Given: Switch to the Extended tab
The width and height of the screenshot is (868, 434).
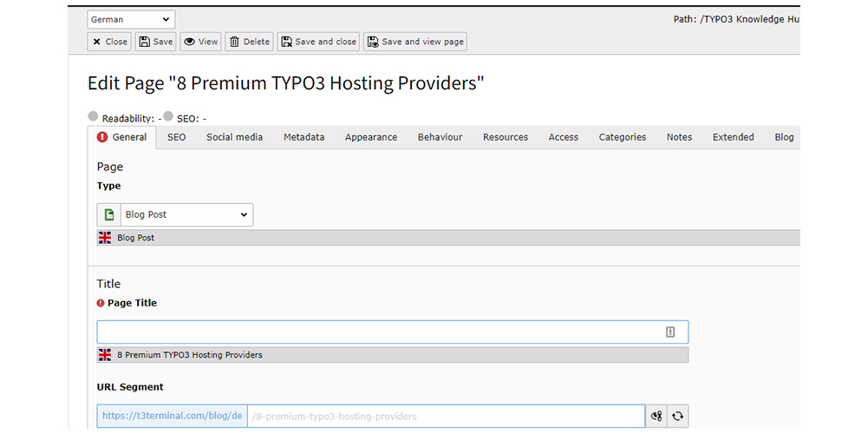Looking at the screenshot, I should point(733,137).
